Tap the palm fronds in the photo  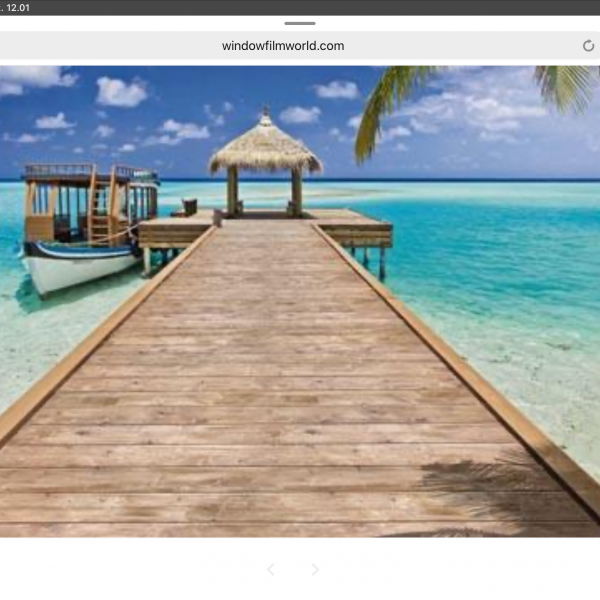pyautogui.click(x=400, y=95)
